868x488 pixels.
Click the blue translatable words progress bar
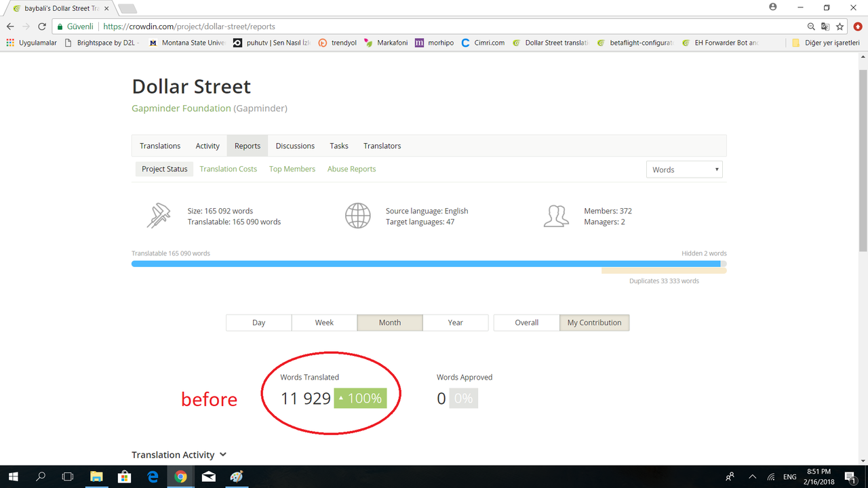[x=426, y=264]
